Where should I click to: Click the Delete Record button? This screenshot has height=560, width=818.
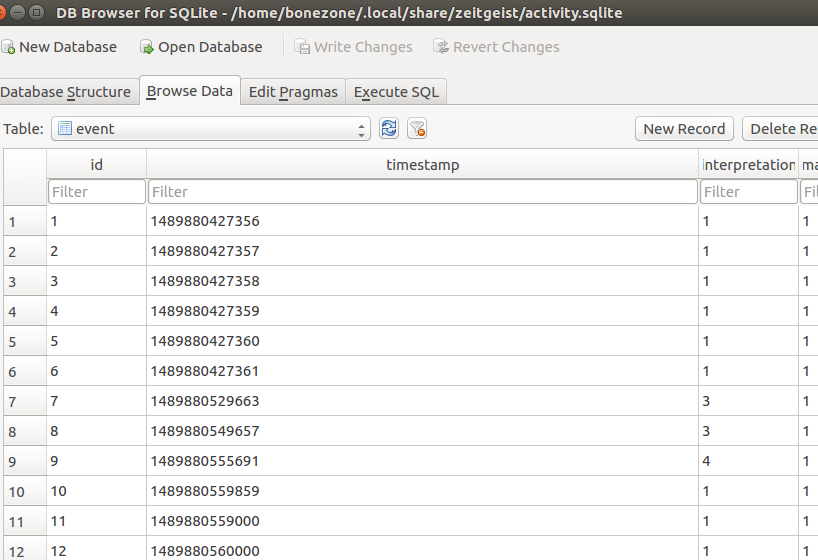click(x=780, y=129)
